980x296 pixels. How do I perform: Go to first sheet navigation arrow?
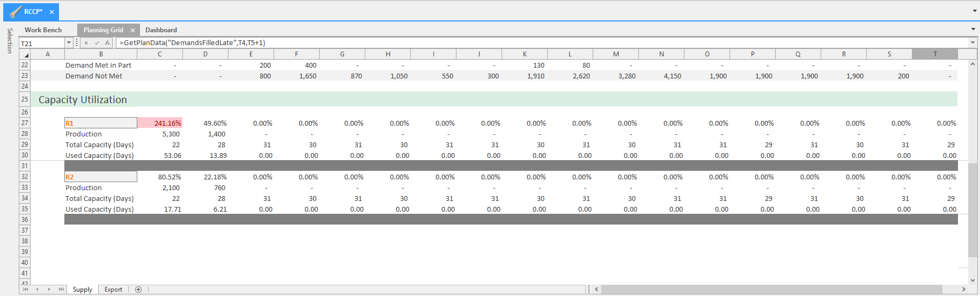pyautogui.click(x=25, y=290)
